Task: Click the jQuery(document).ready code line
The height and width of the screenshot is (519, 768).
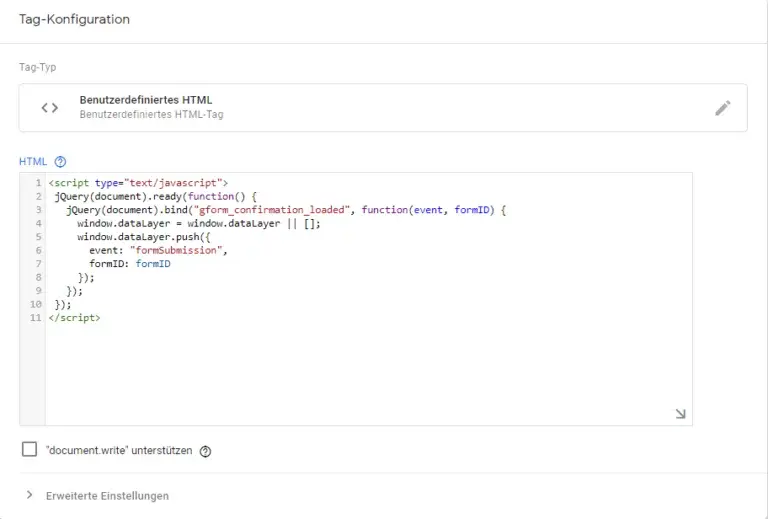Action: 156,197
